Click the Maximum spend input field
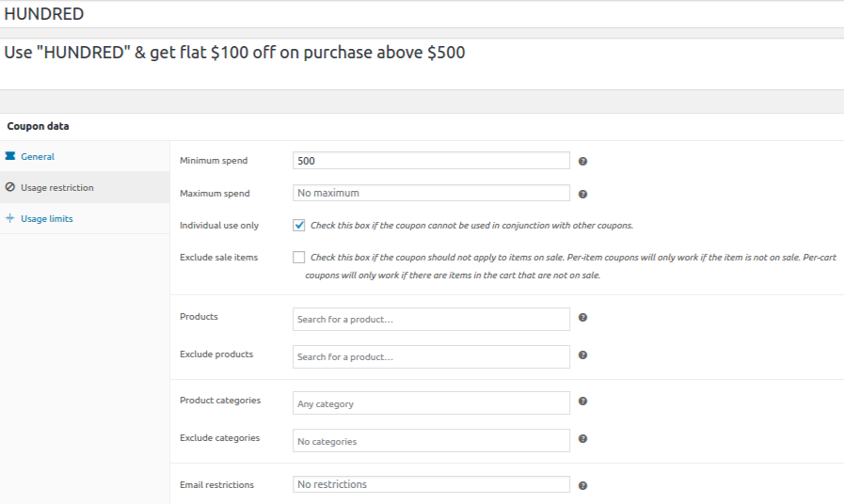Viewport: 844px width, 504px height. 431,193
